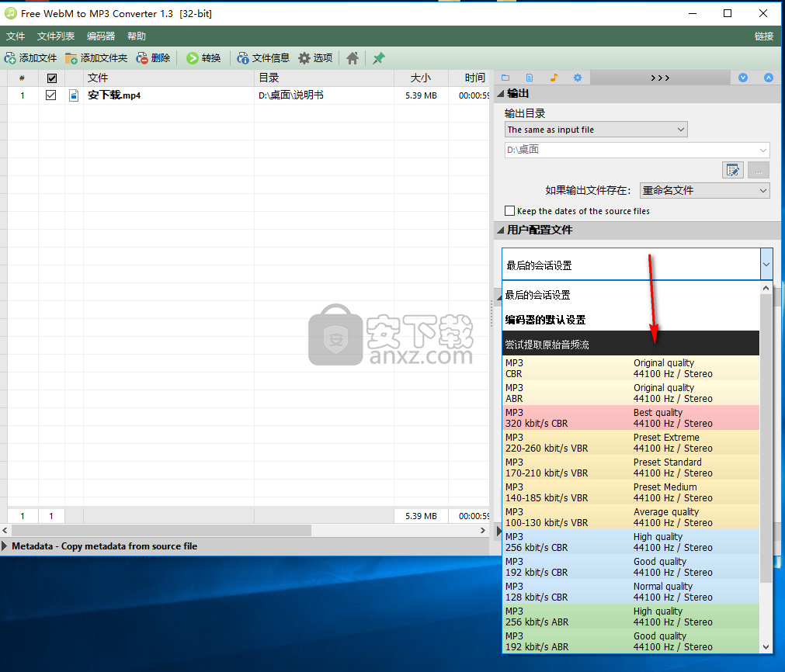Click the application logo in title bar

pyautogui.click(x=11, y=13)
